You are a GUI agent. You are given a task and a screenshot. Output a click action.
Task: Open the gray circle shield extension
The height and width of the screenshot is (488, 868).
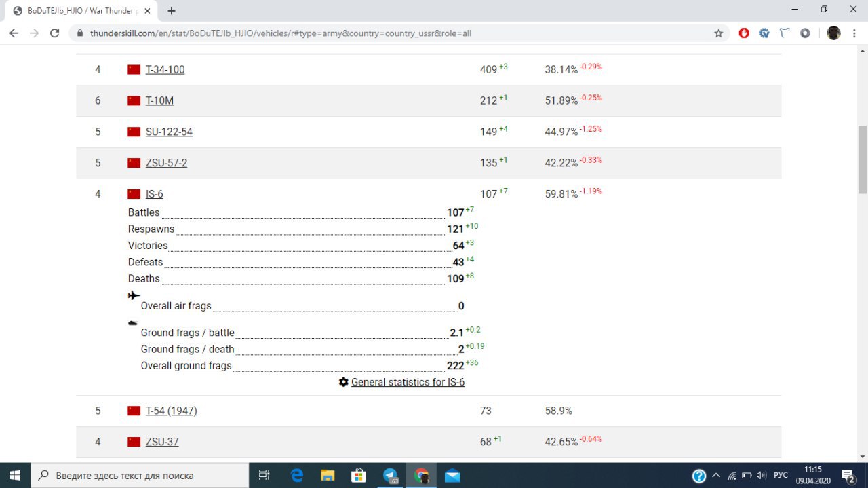[805, 33]
